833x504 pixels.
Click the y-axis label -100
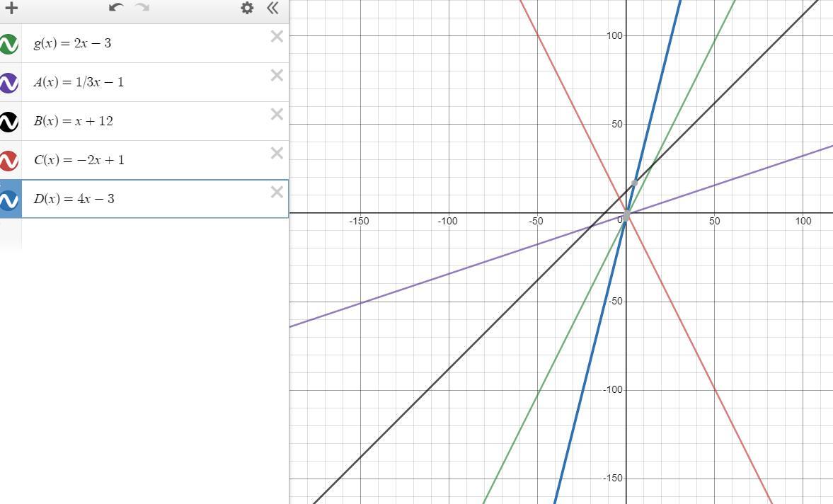(x=612, y=390)
